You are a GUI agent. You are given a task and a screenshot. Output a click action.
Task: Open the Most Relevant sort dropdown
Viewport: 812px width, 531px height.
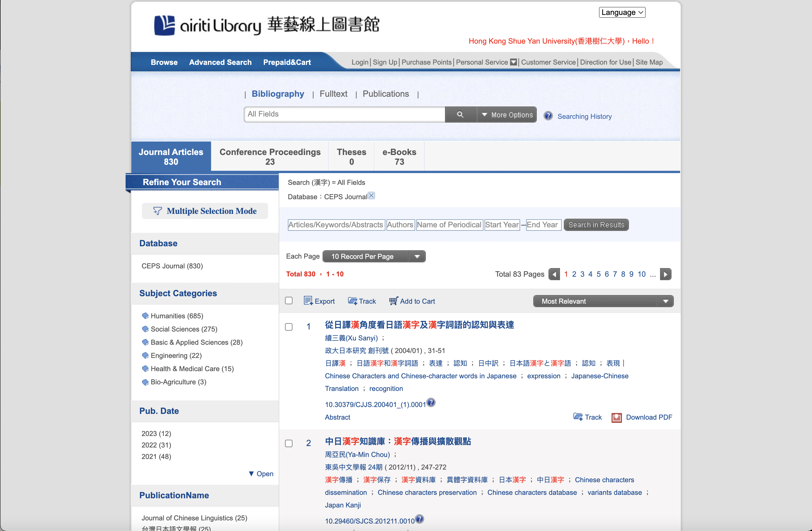click(x=603, y=301)
